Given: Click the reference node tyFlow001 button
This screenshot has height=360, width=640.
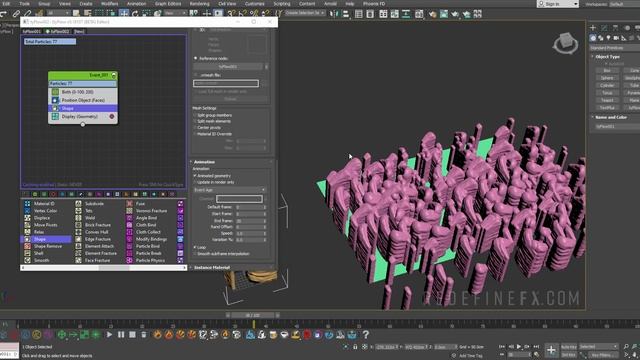Looking at the screenshot, I should click(x=228, y=67).
